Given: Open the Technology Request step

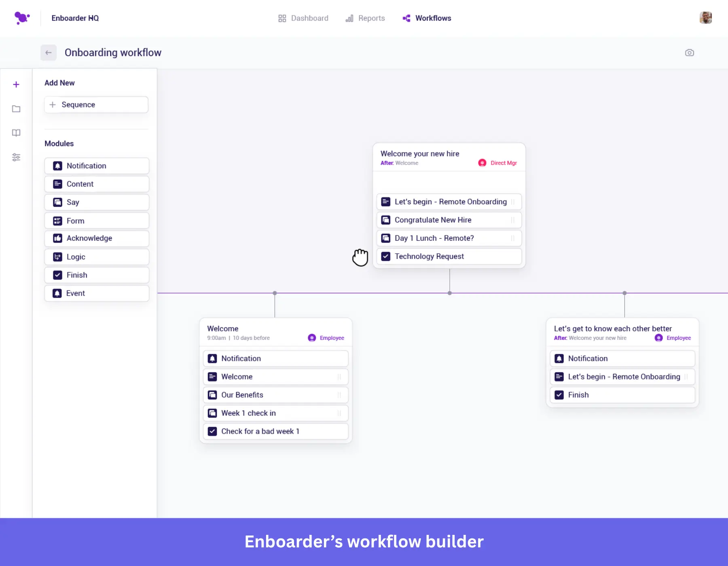Looking at the screenshot, I should (x=449, y=257).
